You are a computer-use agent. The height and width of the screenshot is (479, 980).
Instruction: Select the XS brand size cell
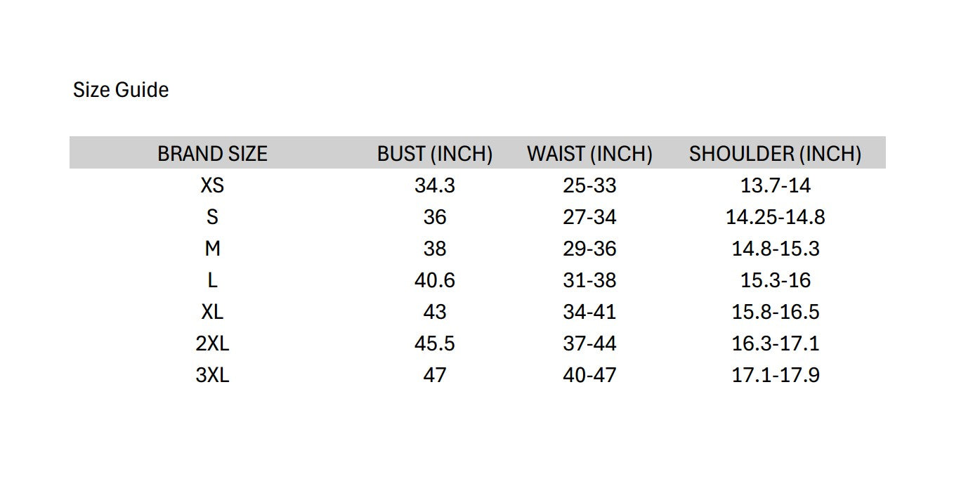coord(212,185)
